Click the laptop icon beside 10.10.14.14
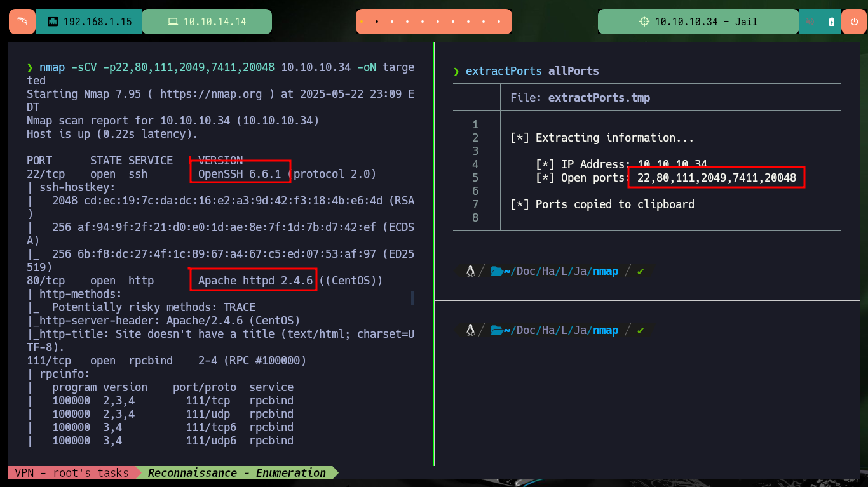Screen dimensions: 868x487 172,22
